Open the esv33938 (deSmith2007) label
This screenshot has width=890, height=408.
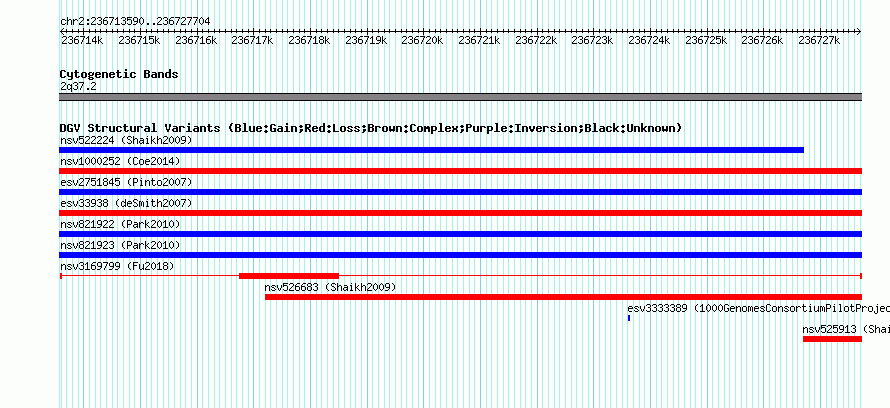point(126,203)
